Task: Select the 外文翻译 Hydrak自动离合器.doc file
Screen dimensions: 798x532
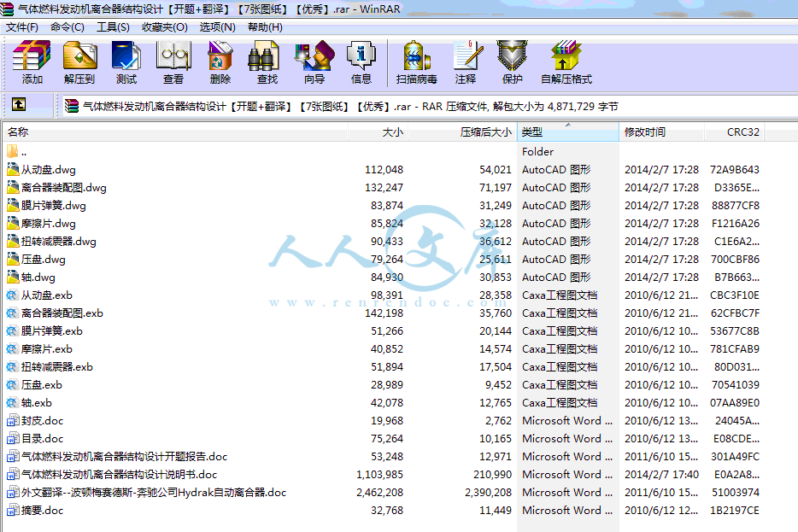Action: [154, 493]
